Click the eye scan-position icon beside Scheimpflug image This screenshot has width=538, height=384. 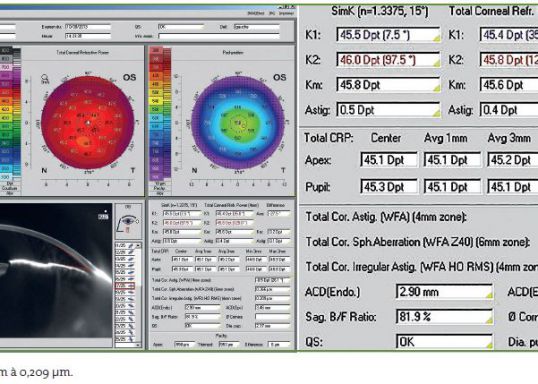[x=128, y=222]
